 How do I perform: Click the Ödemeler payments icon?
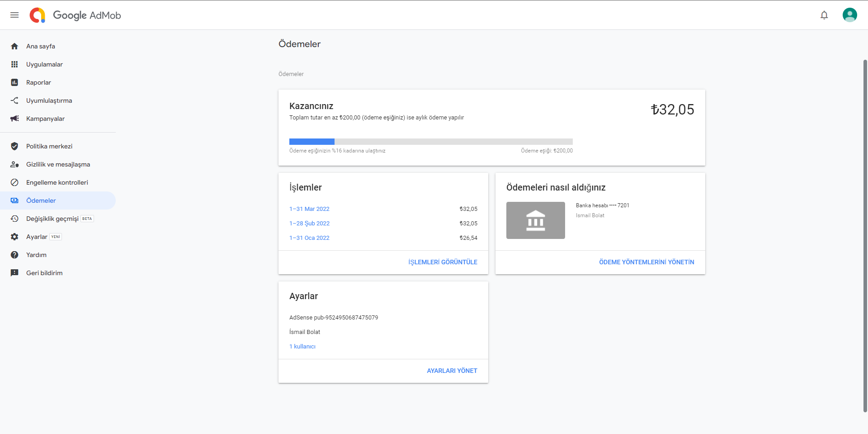click(x=14, y=200)
